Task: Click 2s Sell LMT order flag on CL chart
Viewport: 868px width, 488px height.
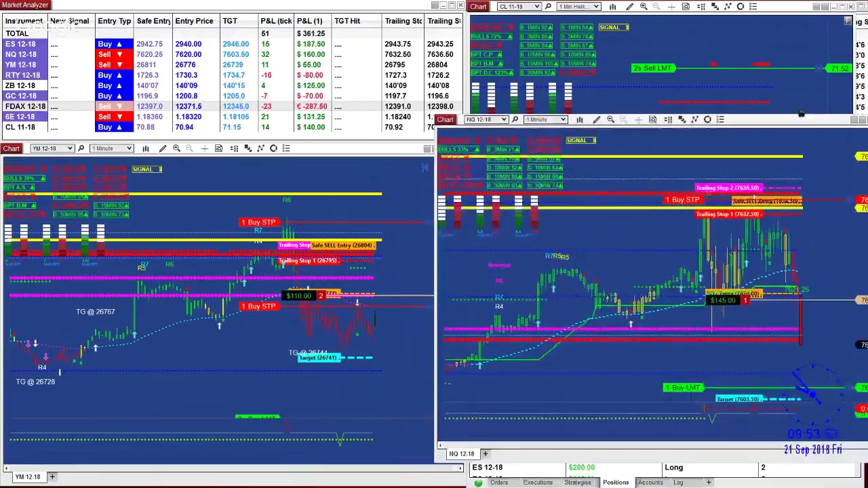Action: click(x=652, y=68)
